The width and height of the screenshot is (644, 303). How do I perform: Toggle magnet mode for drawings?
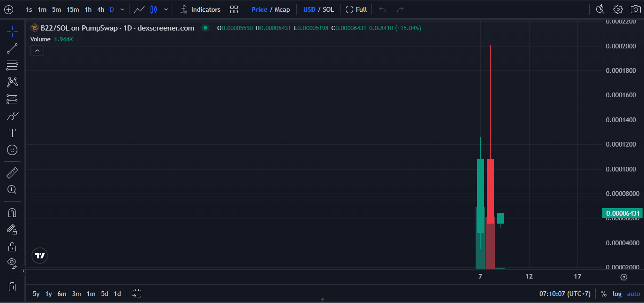(12, 213)
